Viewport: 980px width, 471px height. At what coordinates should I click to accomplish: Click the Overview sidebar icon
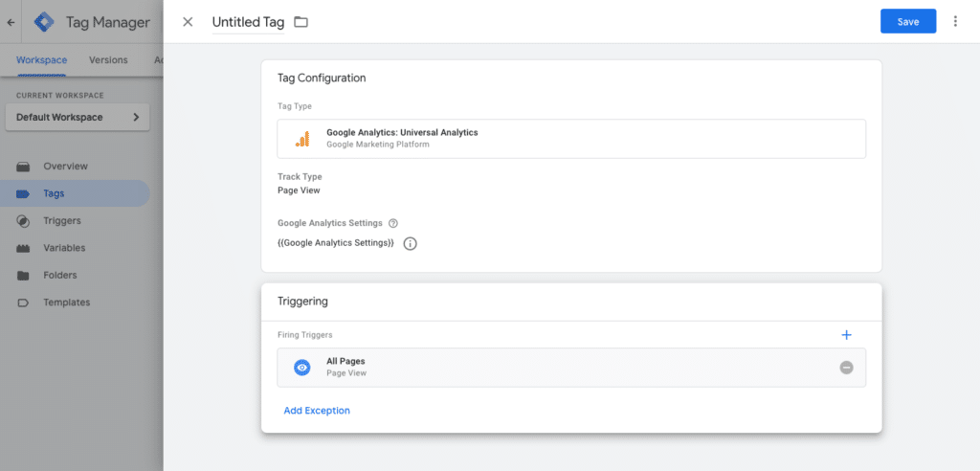23,167
